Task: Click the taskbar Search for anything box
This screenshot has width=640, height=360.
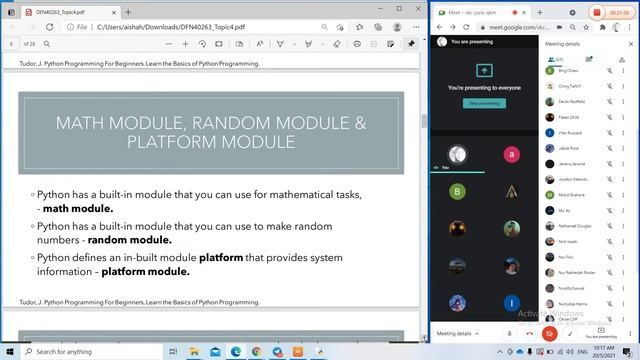Action: pyautogui.click(x=92, y=351)
